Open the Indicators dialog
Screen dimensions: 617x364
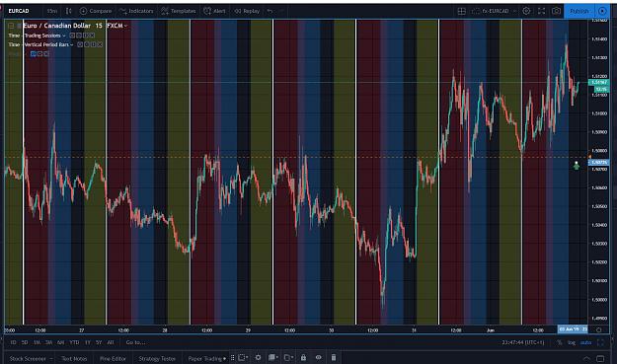click(136, 11)
